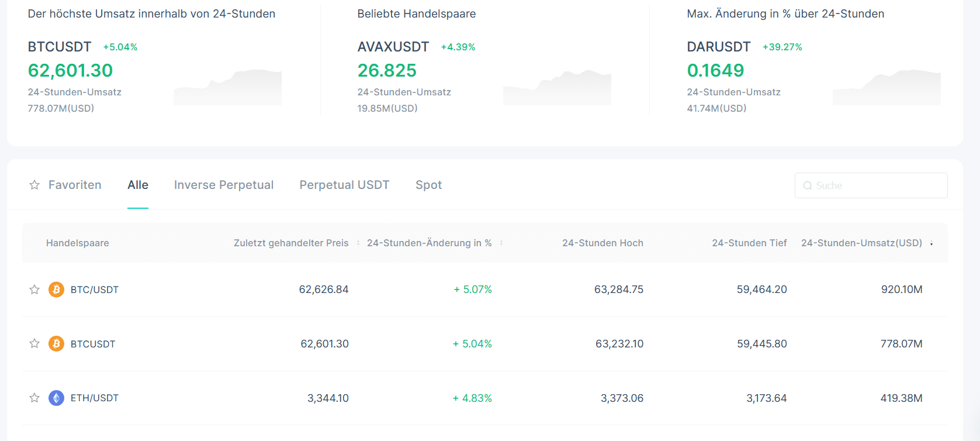Image resolution: width=980 pixels, height=441 pixels.
Task: Click the 19.85M(USD) turnover figure
Action: click(x=387, y=108)
